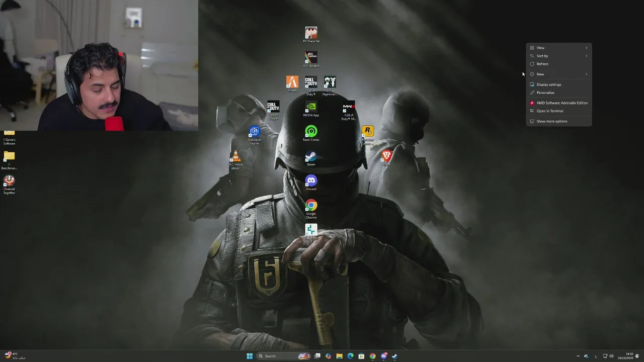Screen dimensions: 644x362
Task: Select the Game's Software folder
Action: [x=9, y=138]
